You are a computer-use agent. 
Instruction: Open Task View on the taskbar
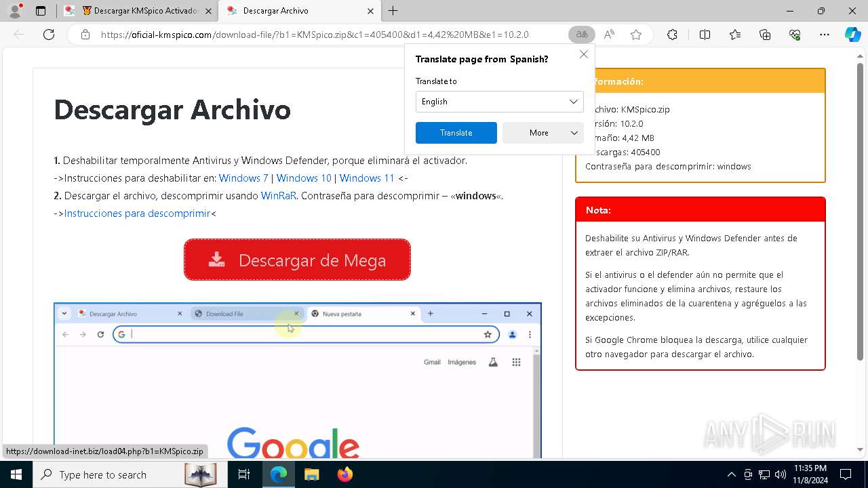point(244,474)
